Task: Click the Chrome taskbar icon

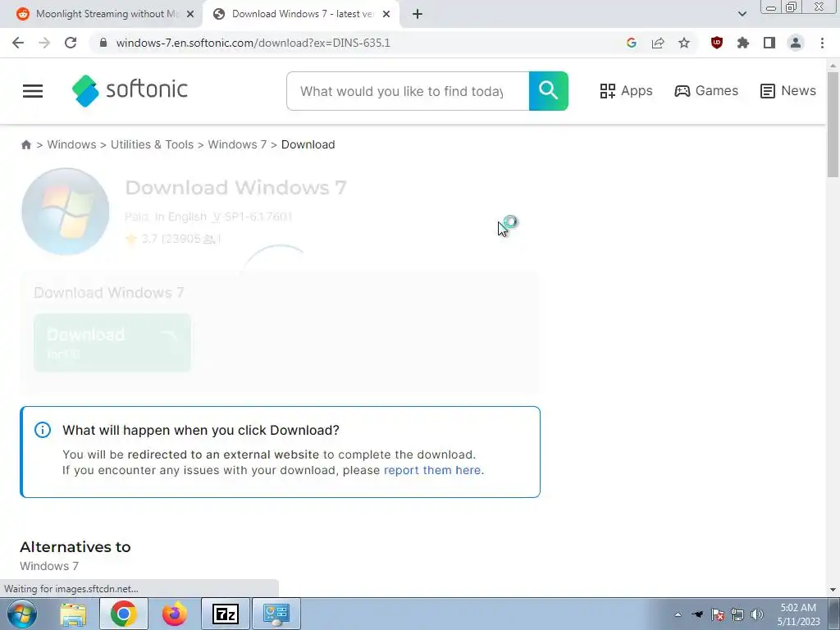Action: [x=123, y=614]
